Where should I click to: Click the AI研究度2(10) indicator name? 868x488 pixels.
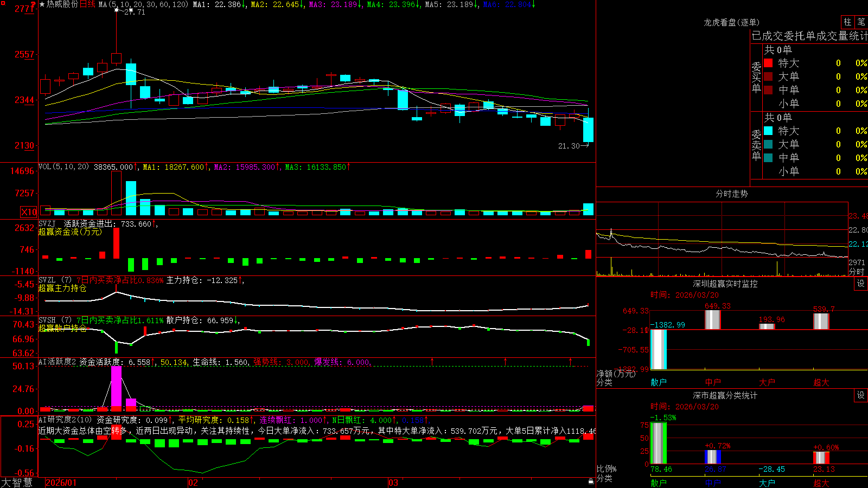[x=65, y=420]
